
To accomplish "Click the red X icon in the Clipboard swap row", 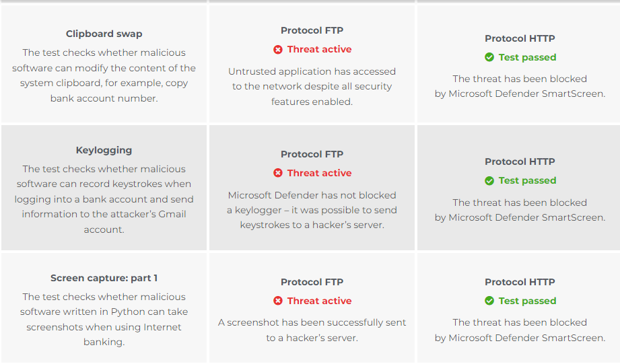I will coord(278,50).
